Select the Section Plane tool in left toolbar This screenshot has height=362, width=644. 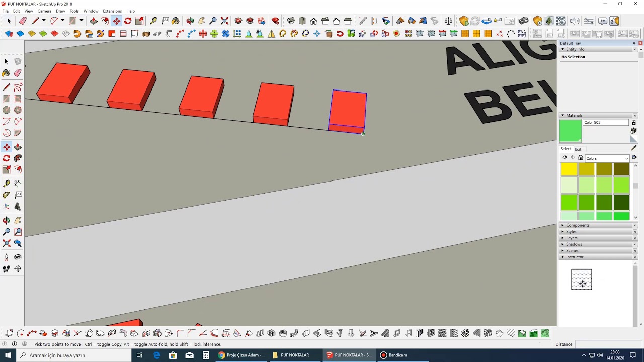(x=18, y=269)
